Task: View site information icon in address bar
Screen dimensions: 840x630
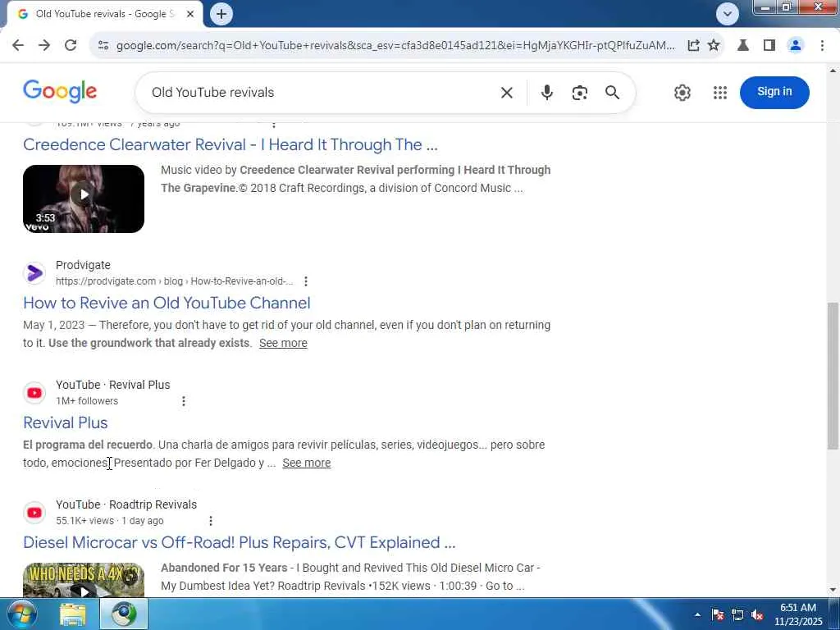Action: (x=103, y=46)
